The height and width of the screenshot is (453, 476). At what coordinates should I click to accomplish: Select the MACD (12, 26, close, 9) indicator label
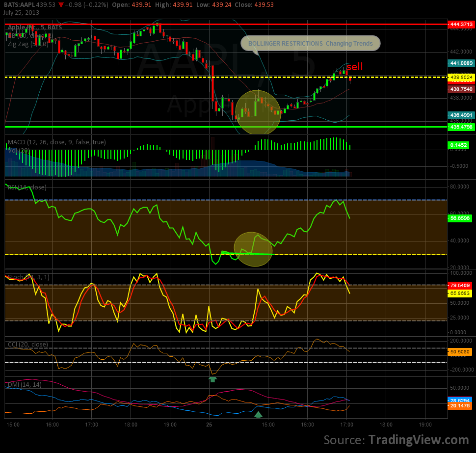coord(57,142)
